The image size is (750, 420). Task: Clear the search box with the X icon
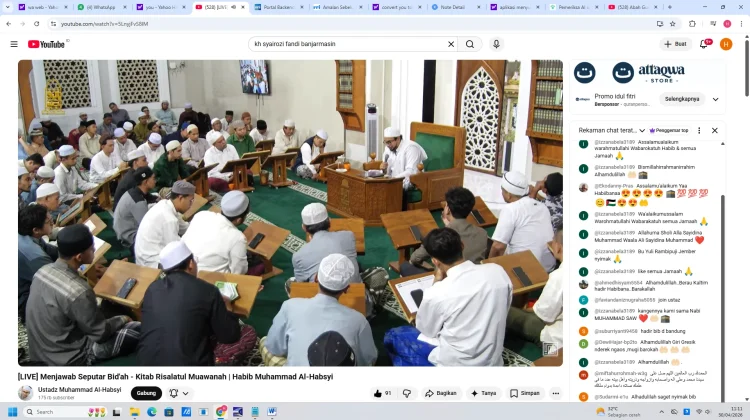[x=451, y=44]
